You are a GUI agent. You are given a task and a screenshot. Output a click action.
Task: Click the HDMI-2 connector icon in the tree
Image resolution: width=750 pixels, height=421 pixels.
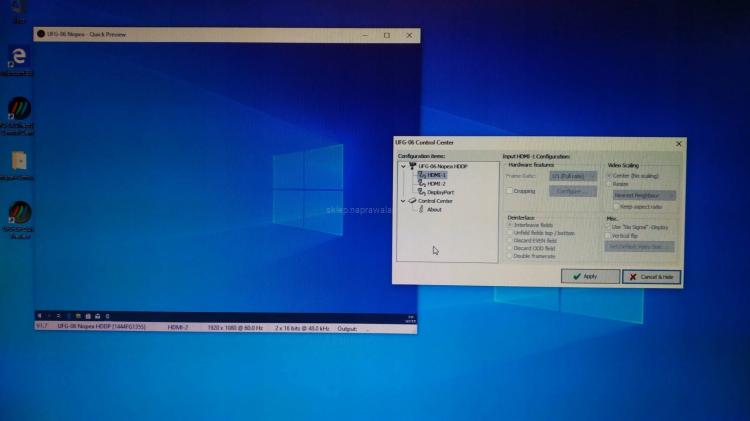[x=421, y=183]
